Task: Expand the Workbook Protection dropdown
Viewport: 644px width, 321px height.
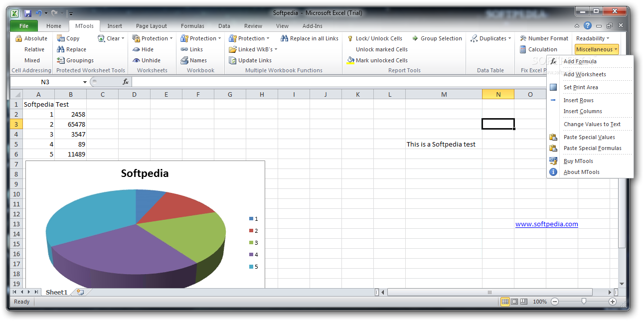Action: (201, 38)
